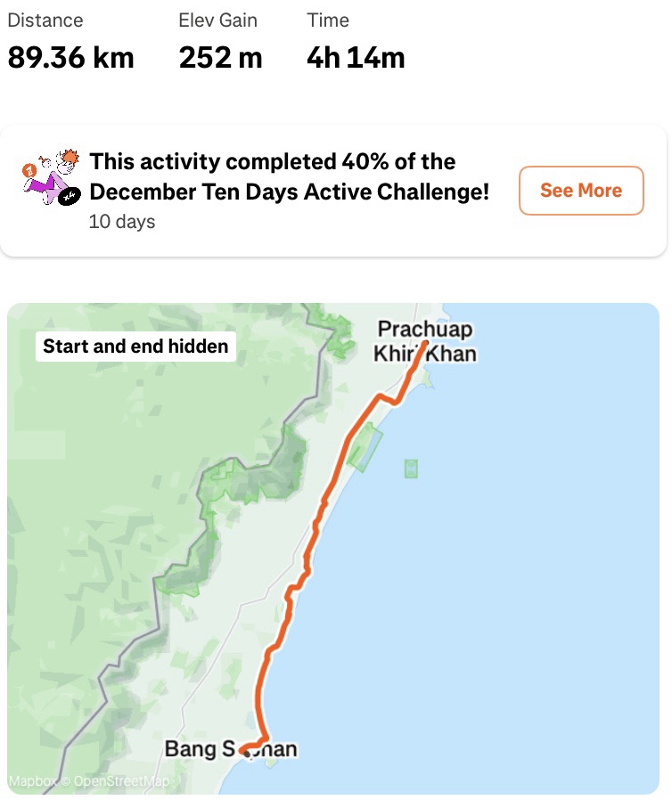Click the 89.36 km distance value
672x808 pixels.
(x=71, y=58)
